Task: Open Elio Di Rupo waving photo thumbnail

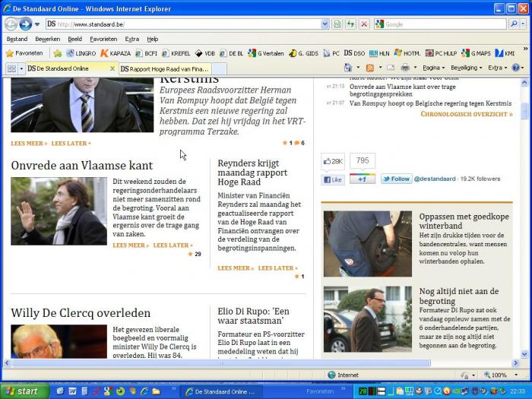Action: click(59, 211)
